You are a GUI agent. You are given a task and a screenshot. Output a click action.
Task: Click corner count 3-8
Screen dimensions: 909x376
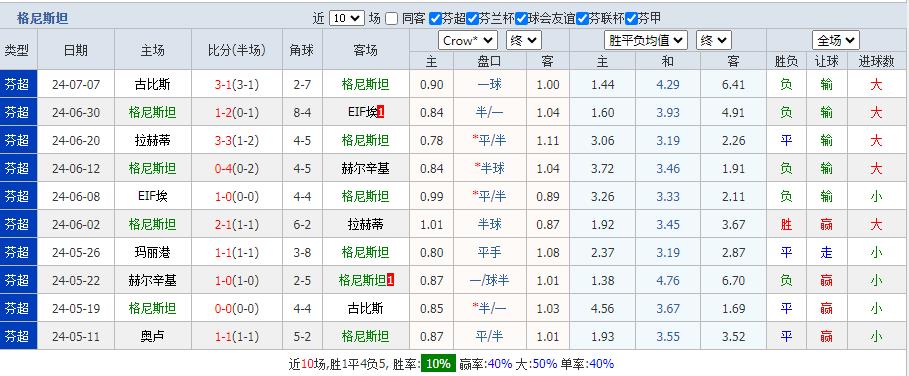click(302, 252)
